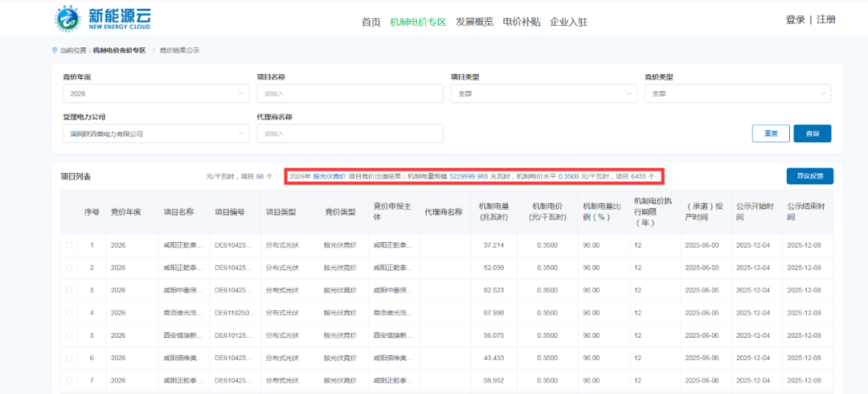Click the 异议反馈 button
Image resolution: width=868 pixels, height=394 pixels.
coord(809,176)
